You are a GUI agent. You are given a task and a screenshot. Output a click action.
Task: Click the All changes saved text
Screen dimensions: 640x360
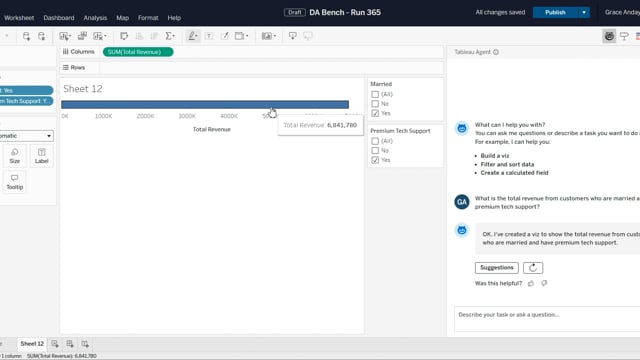(500, 12)
